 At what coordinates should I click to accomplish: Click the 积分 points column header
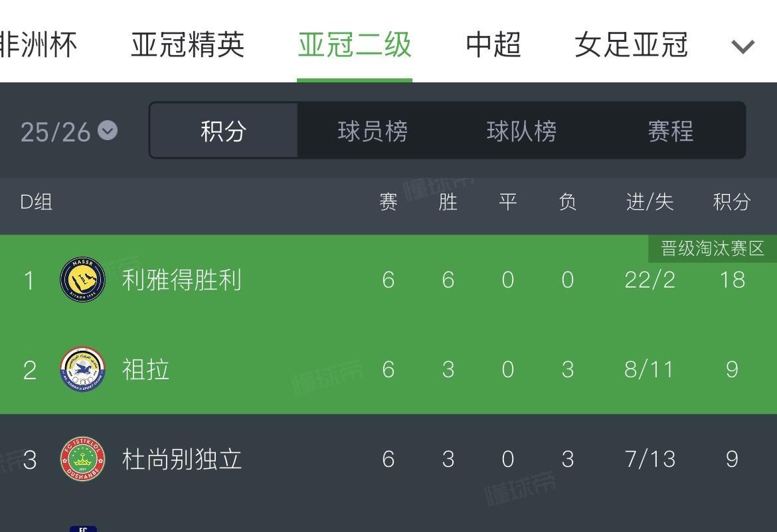[x=732, y=202]
